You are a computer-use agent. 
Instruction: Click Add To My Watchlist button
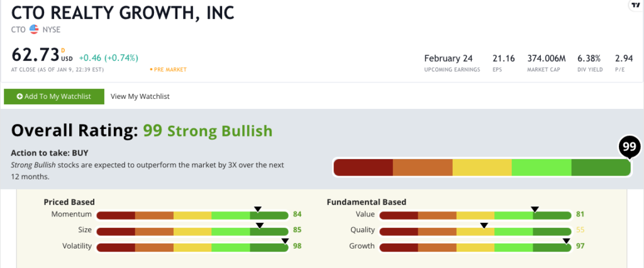tap(54, 97)
